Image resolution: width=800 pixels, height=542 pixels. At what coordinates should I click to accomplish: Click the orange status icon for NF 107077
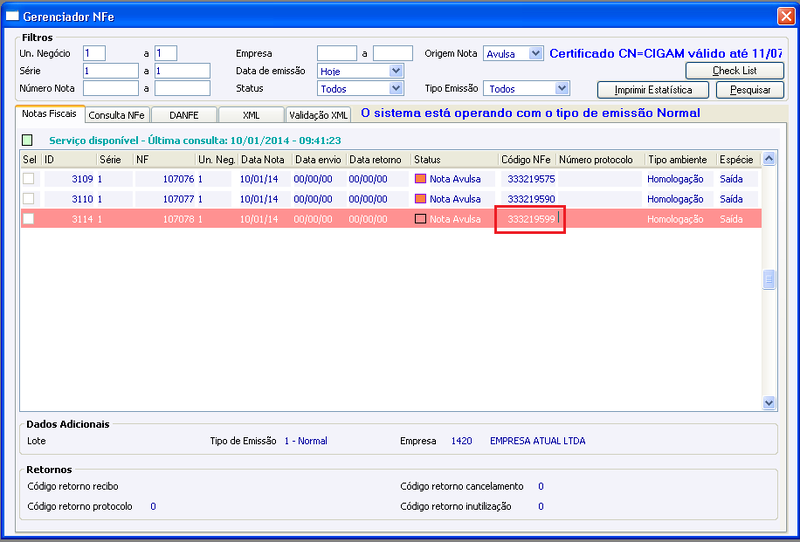[420, 199]
